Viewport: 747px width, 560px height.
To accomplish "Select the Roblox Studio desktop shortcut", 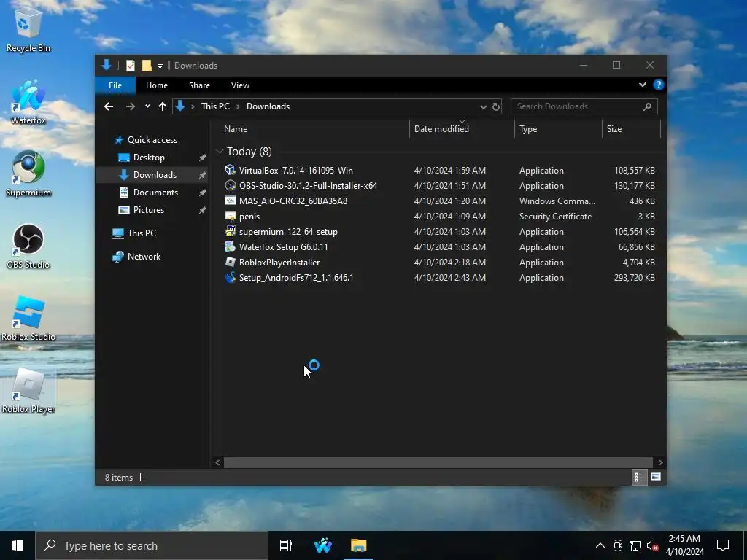I will point(28,318).
